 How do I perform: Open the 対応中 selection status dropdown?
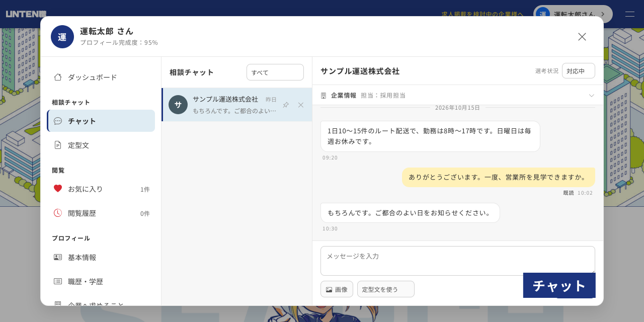(x=579, y=71)
